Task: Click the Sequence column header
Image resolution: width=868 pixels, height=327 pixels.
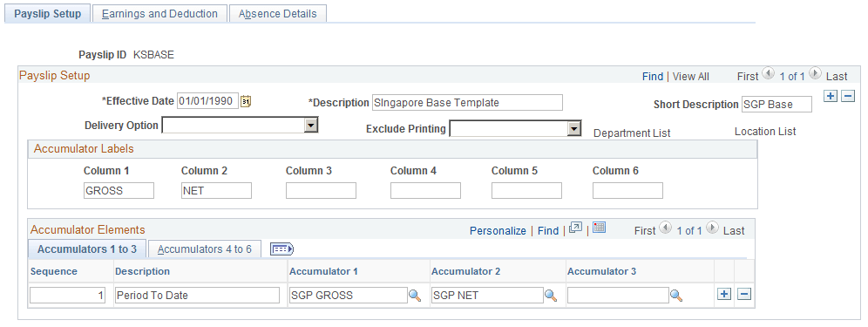Action: (54, 271)
